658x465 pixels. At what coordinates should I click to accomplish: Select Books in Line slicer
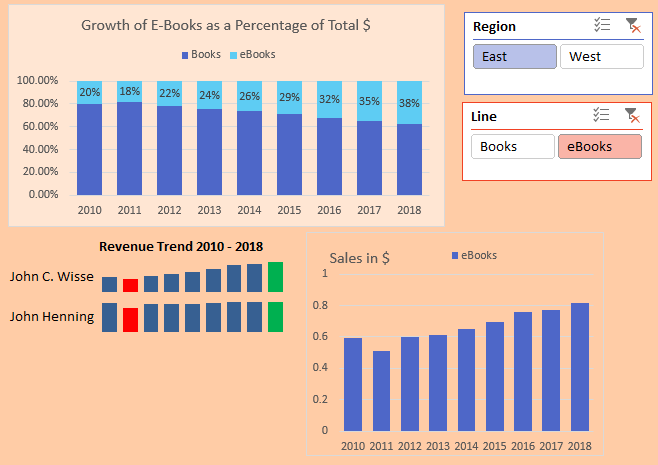512,147
